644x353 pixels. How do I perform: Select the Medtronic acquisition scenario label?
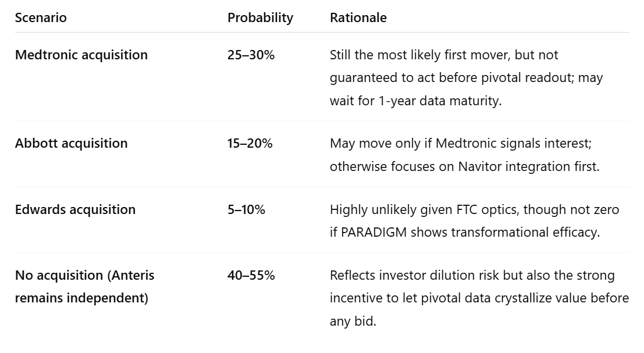coord(81,55)
